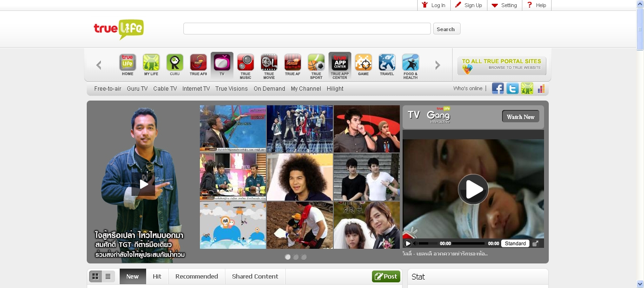Screen dimensions: 644x288
Task: Open the Sign Up link
Action: (469, 5)
